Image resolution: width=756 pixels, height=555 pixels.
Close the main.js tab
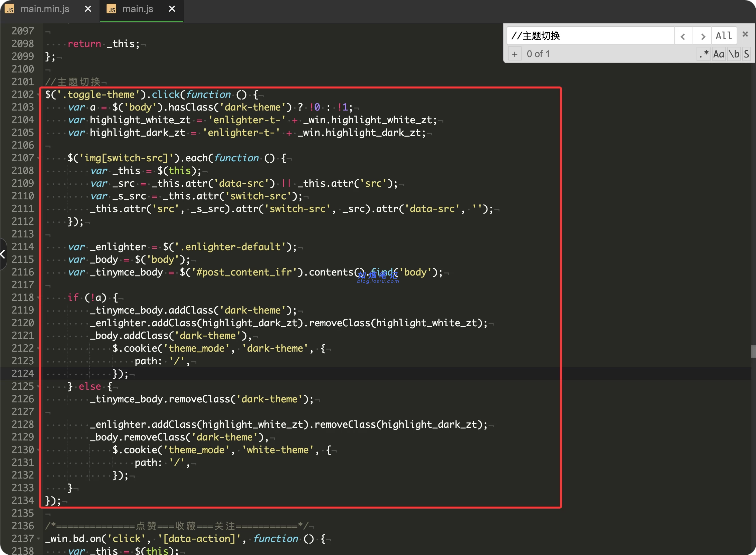(172, 9)
